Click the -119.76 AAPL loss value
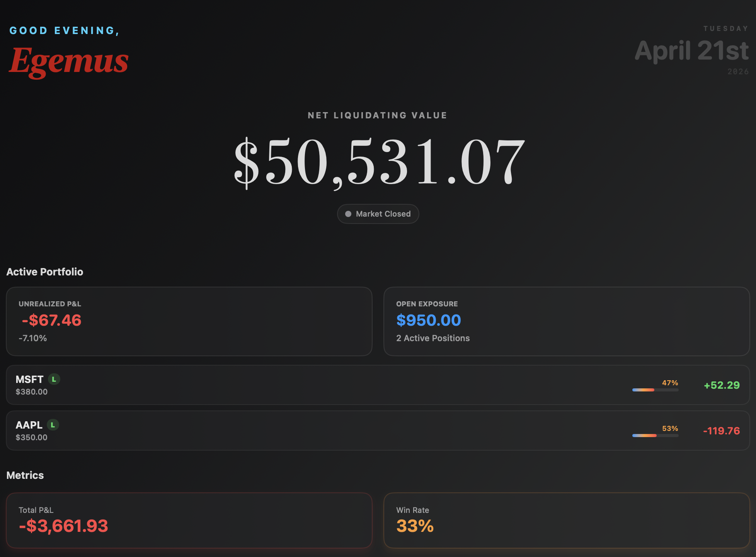 point(721,431)
